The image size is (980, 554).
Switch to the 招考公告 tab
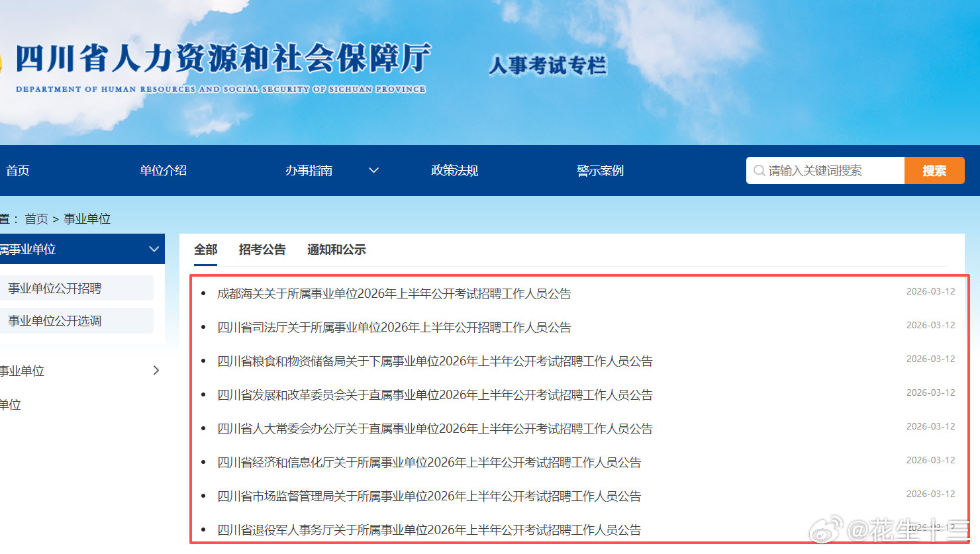click(262, 250)
